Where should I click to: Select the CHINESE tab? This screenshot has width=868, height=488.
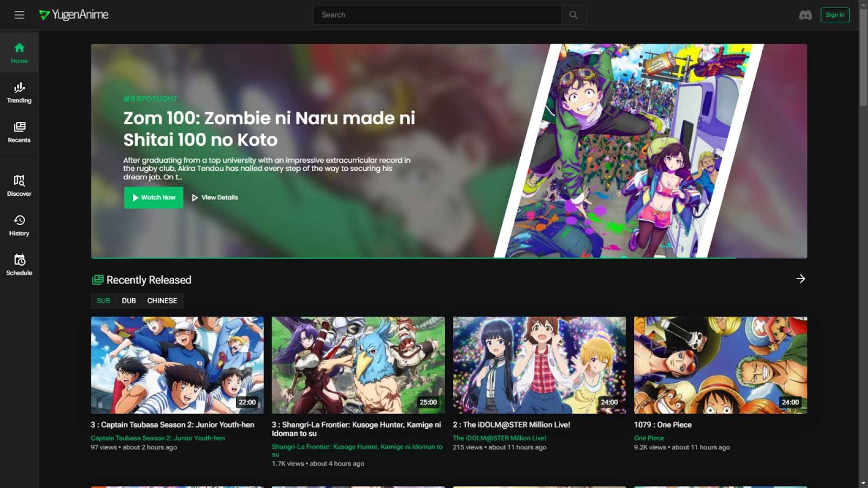tap(162, 300)
